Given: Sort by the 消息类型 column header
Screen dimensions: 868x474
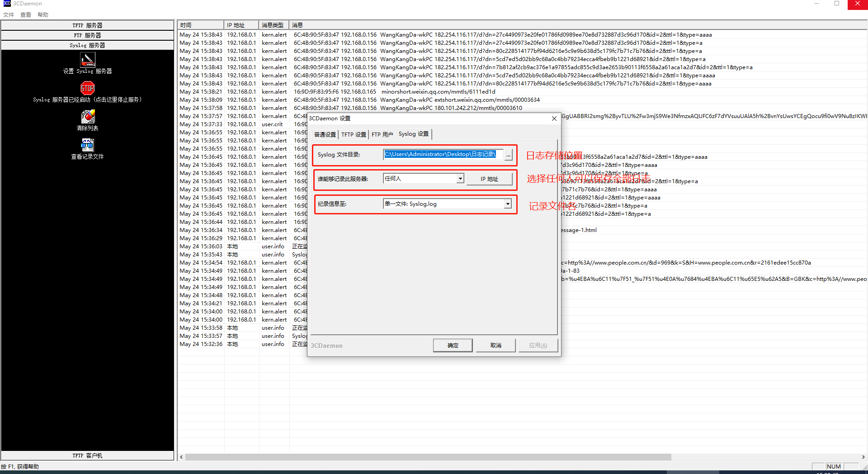Looking at the screenshot, I should click(x=274, y=25).
